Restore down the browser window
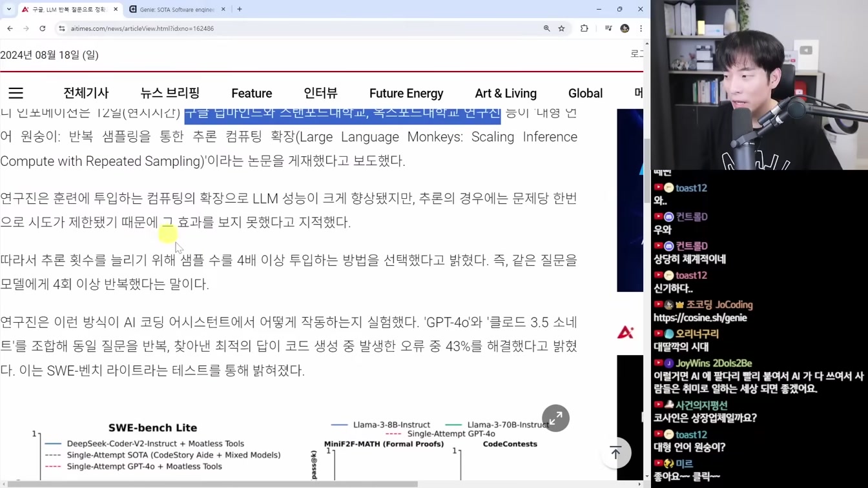This screenshot has width=868, height=488. pyautogui.click(x=619, y=10)
